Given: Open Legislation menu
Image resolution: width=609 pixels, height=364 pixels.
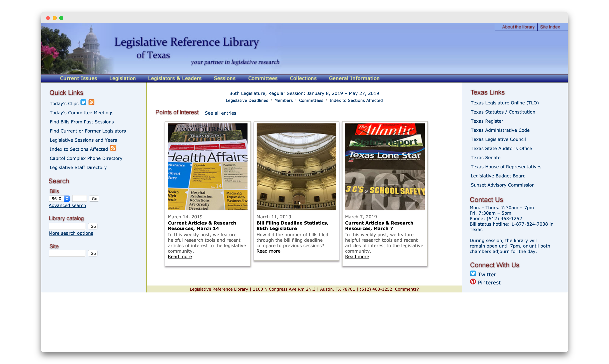Looking at the screenshot, I should coord(122,78).
